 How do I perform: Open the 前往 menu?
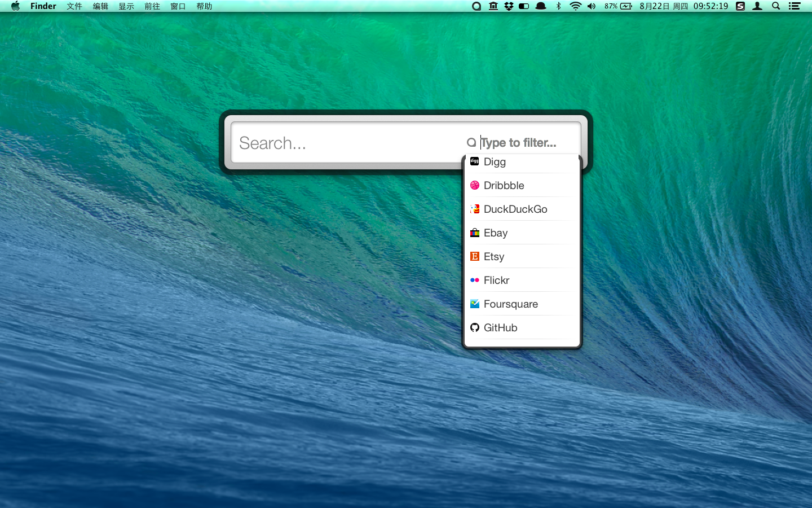pyautogui.click(x=152, y=6)
